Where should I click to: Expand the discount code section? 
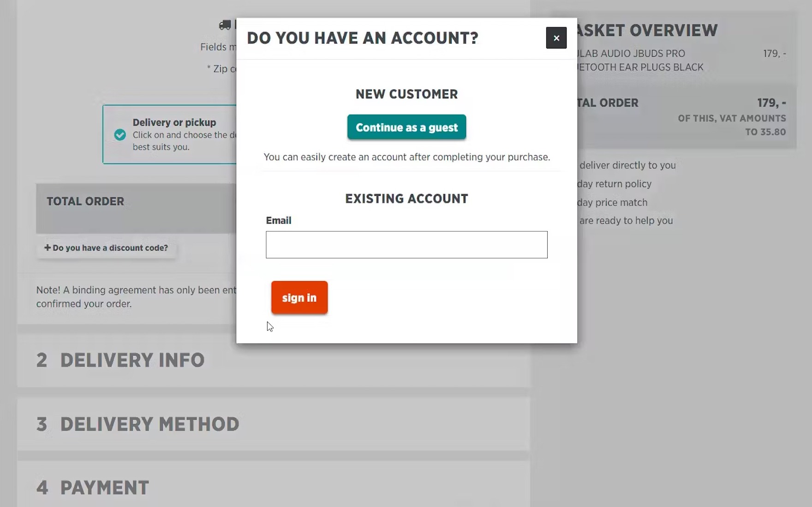tap(106, 248)
